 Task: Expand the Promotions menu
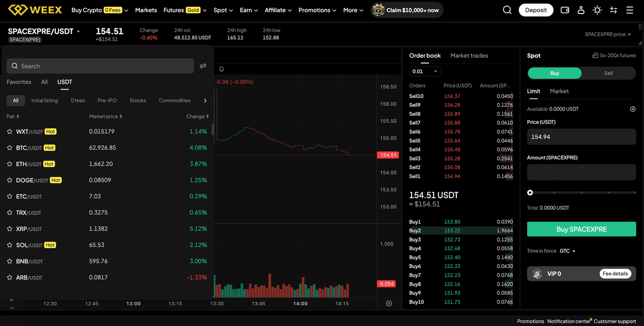click(x=317, y=10)
